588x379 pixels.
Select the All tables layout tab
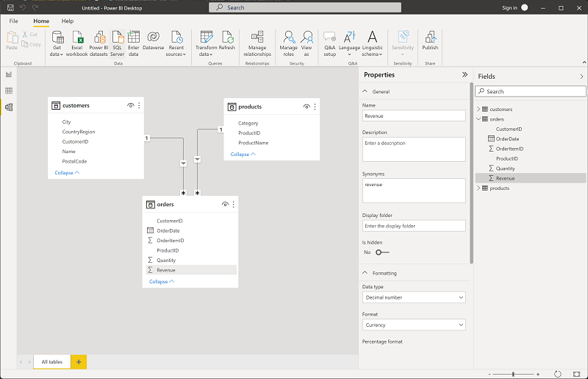coord(51,362)
